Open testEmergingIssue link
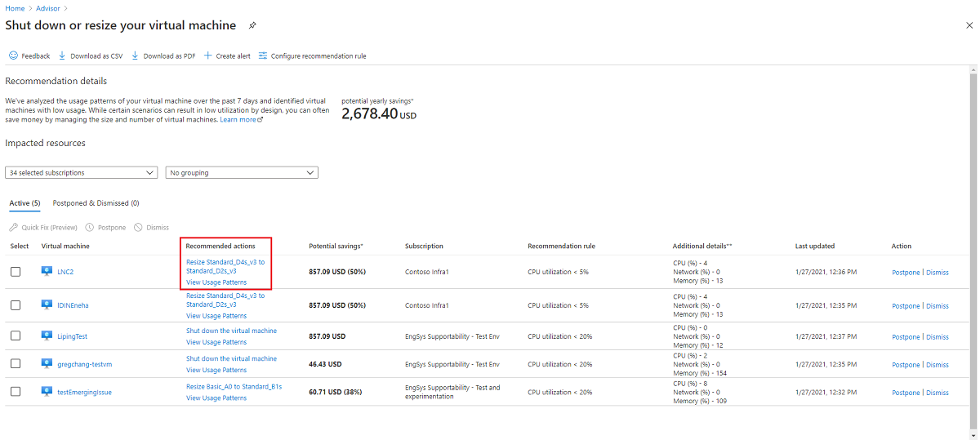The width and height of the screenshot is (980, 440). pyautogui.click(x=84, y=392)
